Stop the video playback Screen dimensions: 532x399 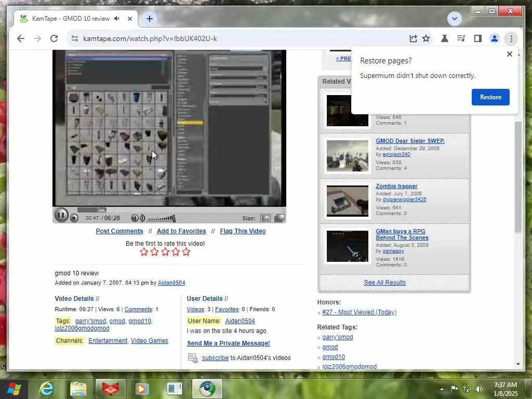pos(74,218)
